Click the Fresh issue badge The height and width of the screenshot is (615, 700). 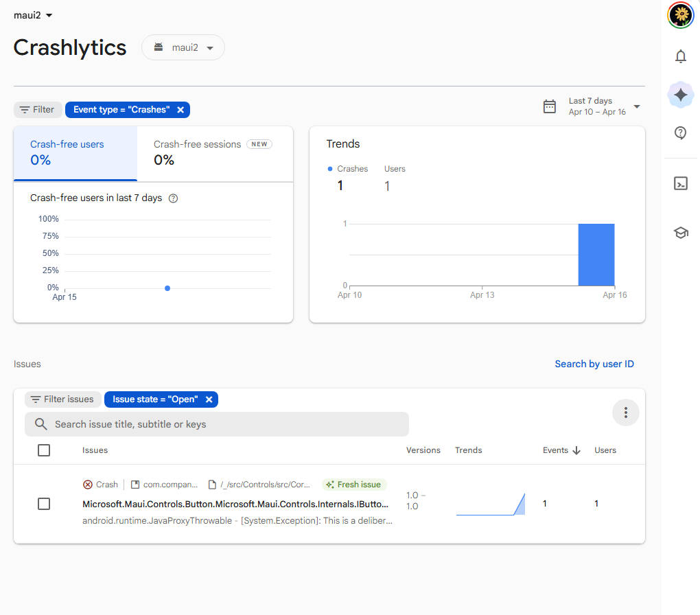[x=355, y=485]
